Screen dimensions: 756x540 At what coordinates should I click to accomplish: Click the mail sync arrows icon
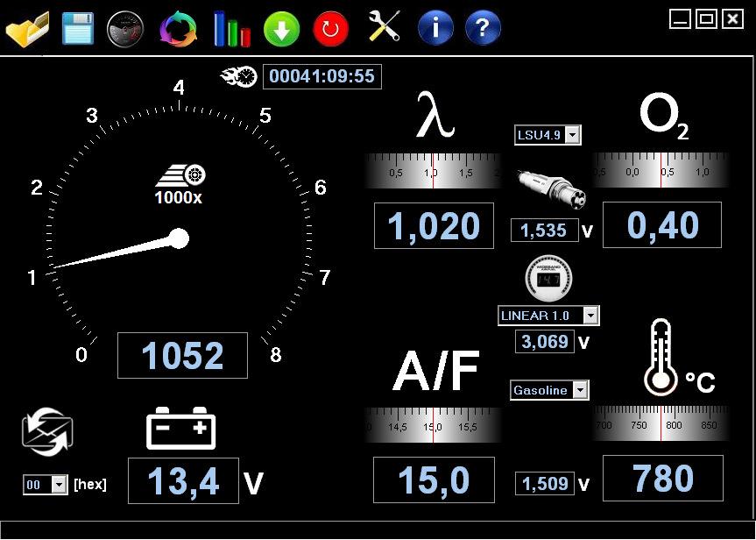coord(47,432)
